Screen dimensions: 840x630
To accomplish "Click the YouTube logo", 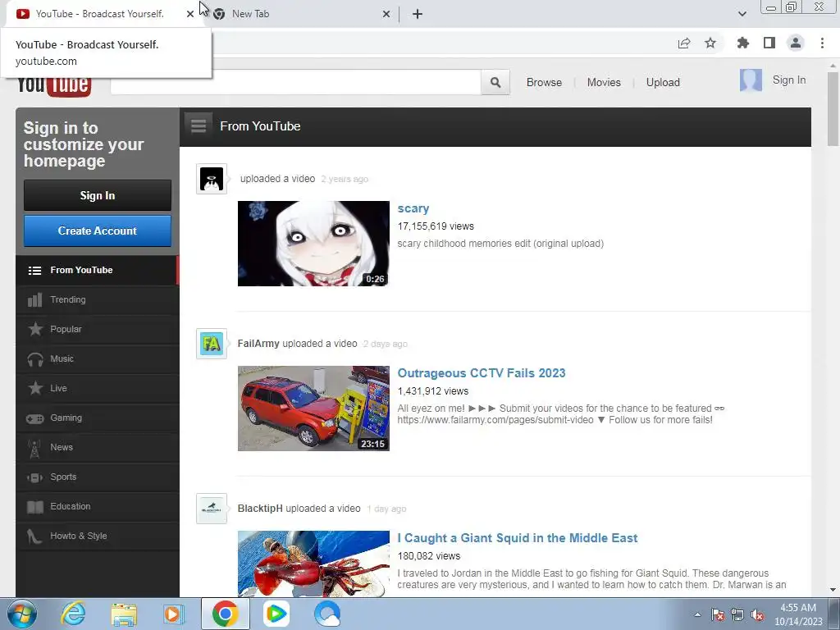I will tap(53, 85).
